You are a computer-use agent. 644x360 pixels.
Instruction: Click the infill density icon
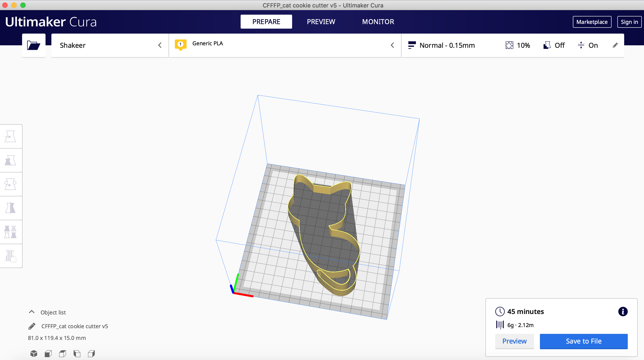click(509, 45)
